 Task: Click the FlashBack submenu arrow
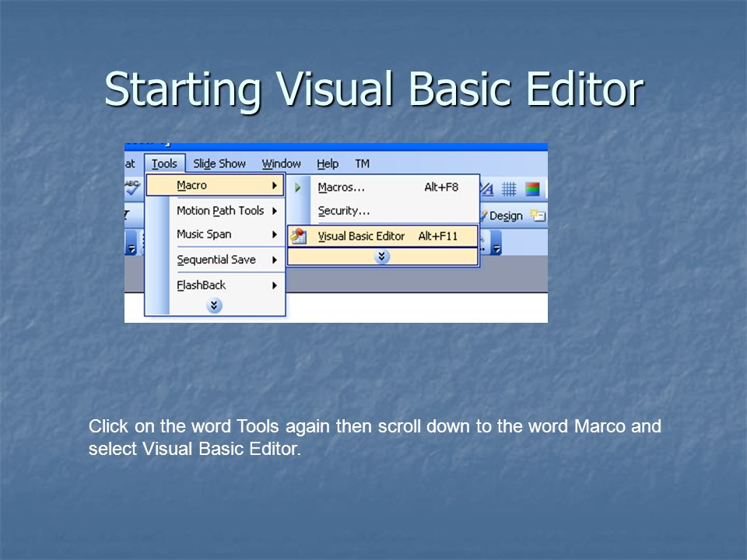(275, 285)
